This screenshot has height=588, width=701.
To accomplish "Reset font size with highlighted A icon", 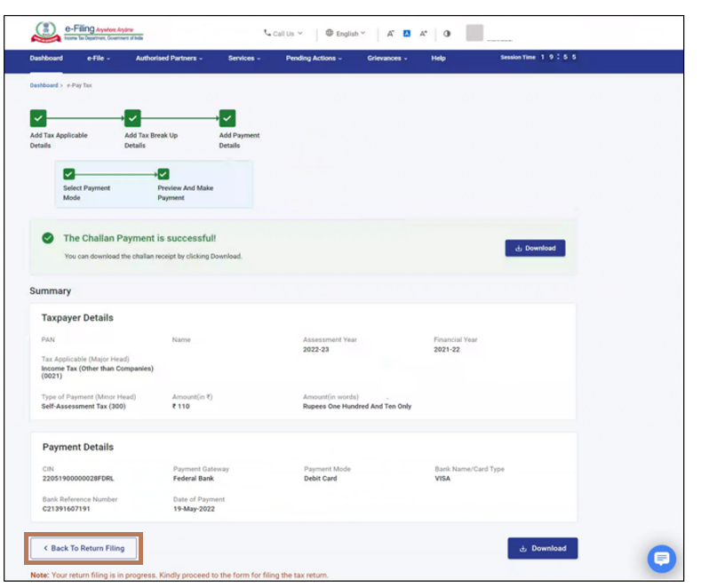I will [x=407, y=34].
